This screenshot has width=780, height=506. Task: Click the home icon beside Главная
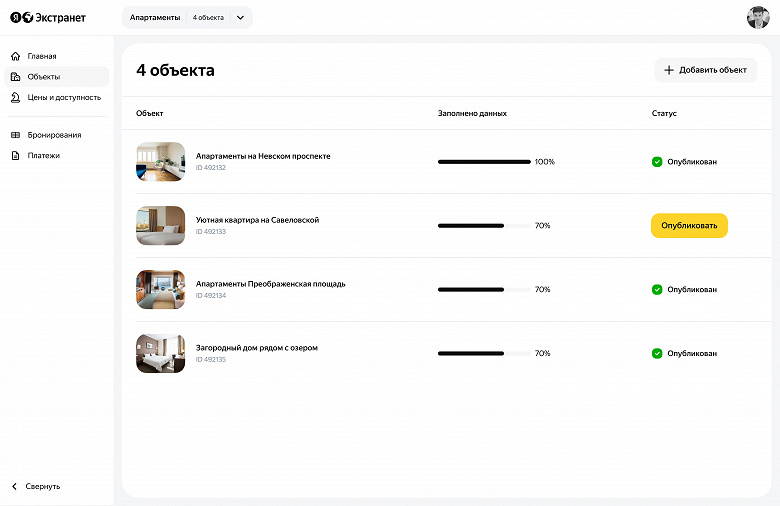(16, 56)
